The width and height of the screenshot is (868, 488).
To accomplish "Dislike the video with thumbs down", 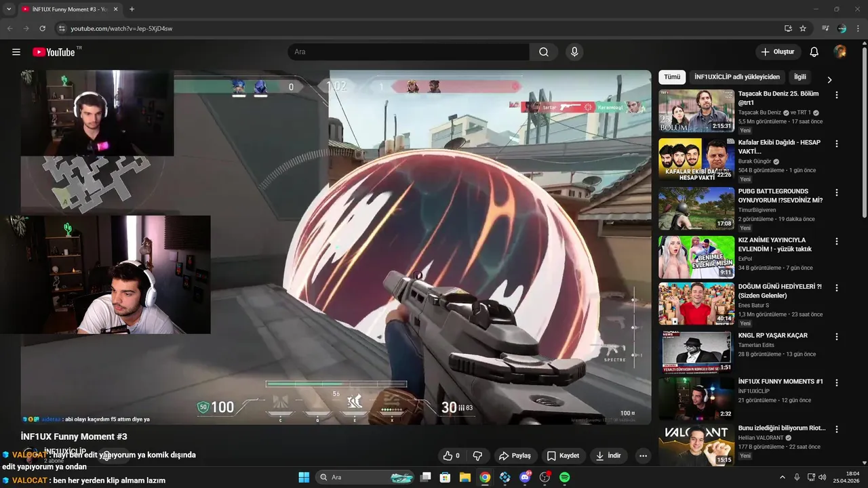I will [477, 455].
